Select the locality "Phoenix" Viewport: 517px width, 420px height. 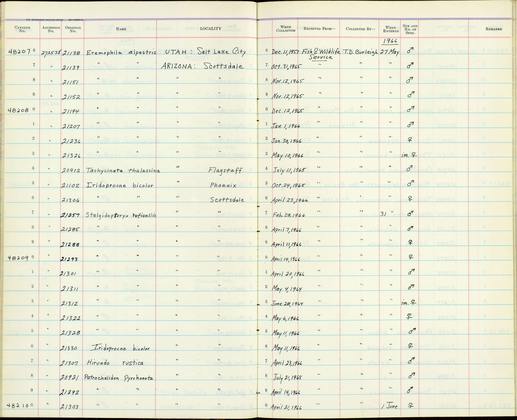pos(223,185)
